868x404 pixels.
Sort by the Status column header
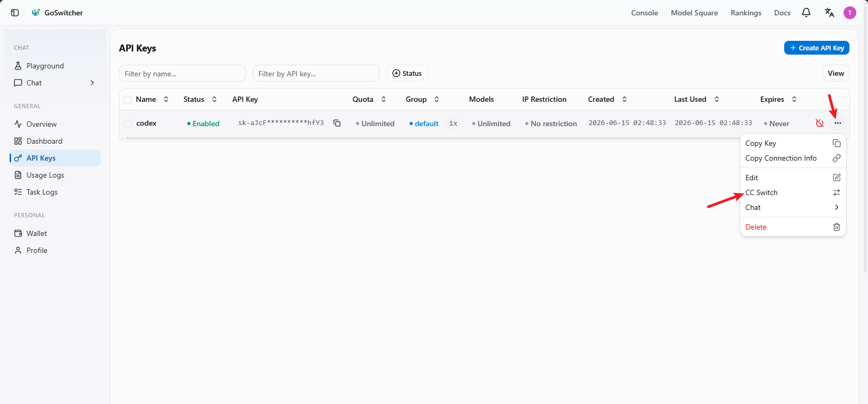click(200, 99)
